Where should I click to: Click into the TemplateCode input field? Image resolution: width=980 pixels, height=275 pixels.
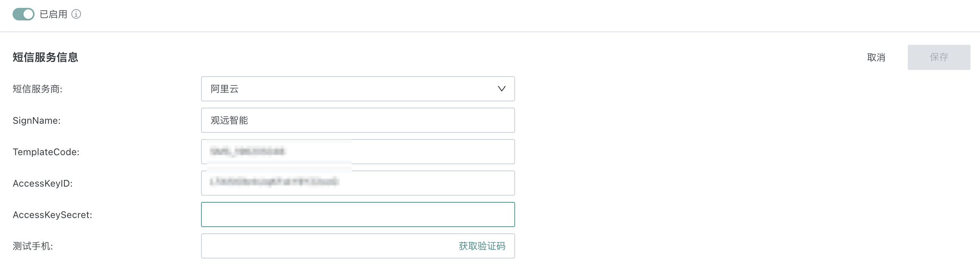(x=393, y=152)
